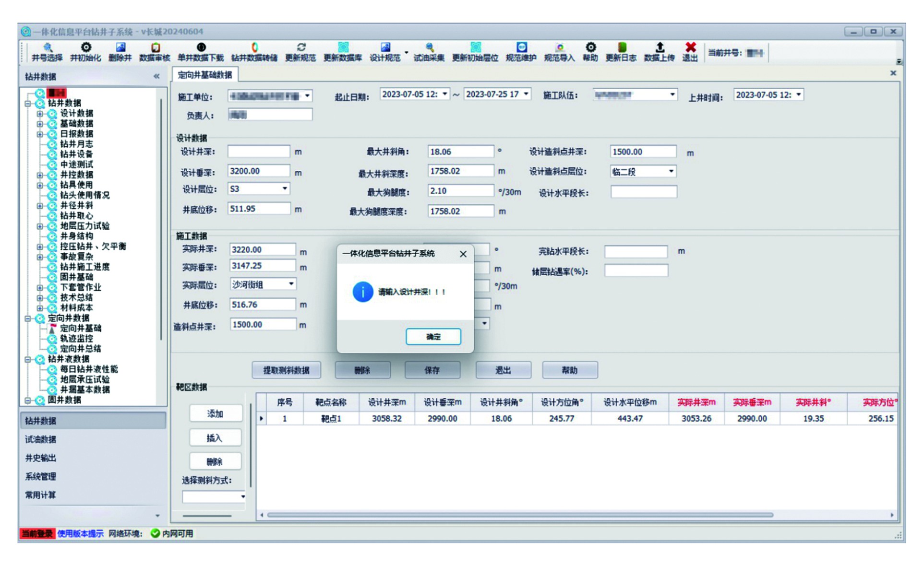Open the 帮助 gear icon in toolbar

[591, 47]
